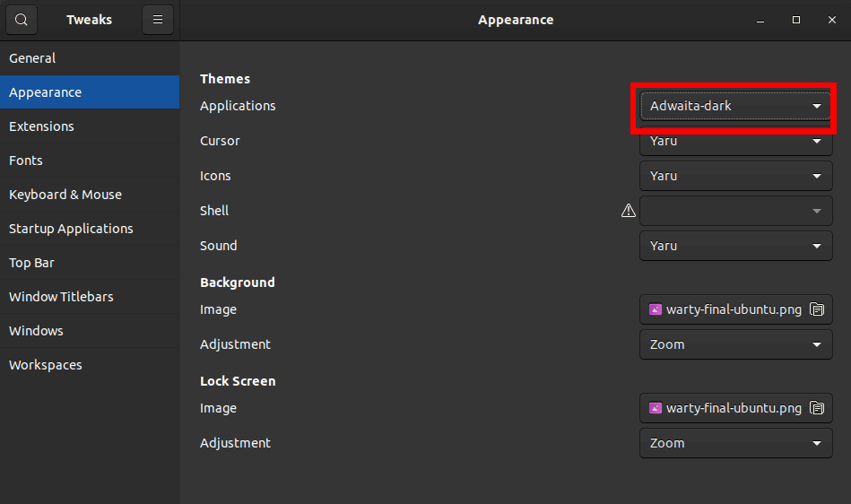Open the hamburger menu button
This screenshot has width=851, height=504.
(157, 20)
